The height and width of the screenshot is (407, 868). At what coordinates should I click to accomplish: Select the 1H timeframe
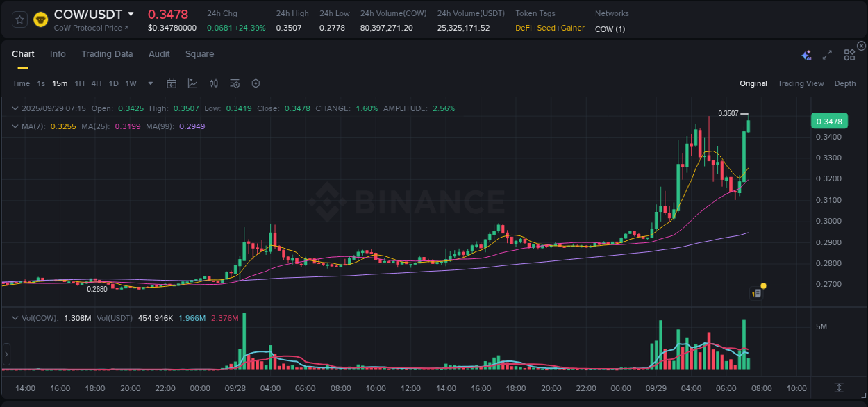click(x=79, y=83)
